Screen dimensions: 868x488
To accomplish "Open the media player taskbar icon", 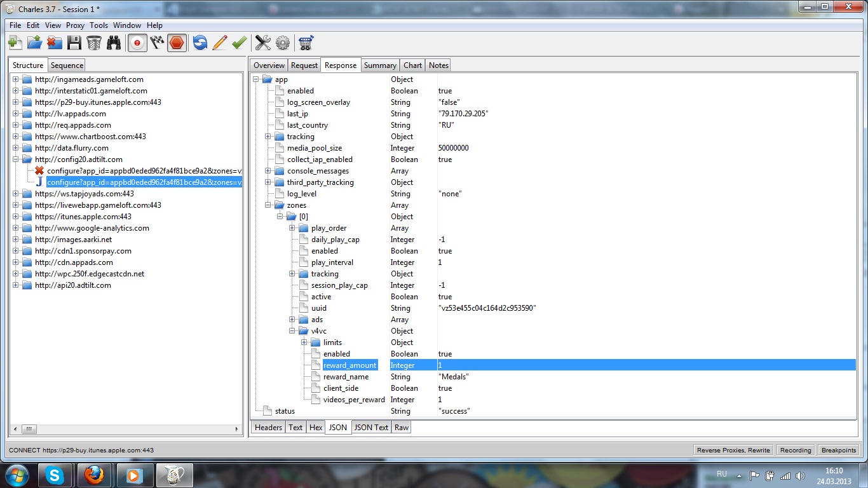I will pyautogui.click(x=133, y=475).
